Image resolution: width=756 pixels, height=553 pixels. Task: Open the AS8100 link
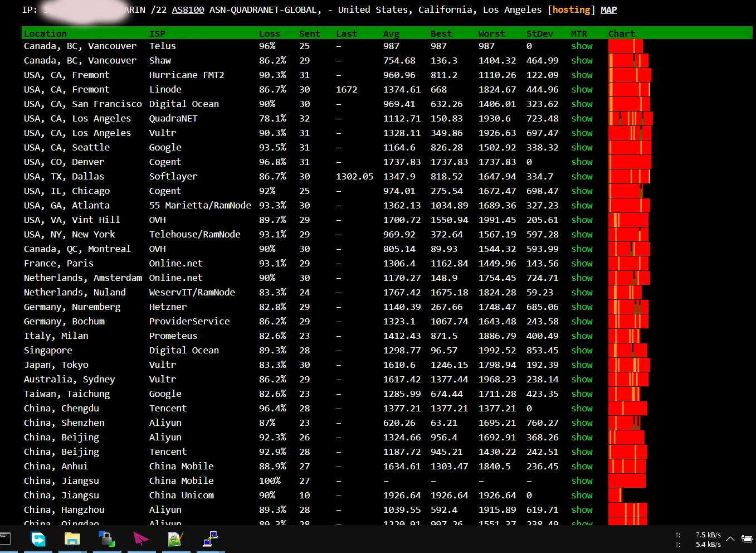click(x=188, y=10)
